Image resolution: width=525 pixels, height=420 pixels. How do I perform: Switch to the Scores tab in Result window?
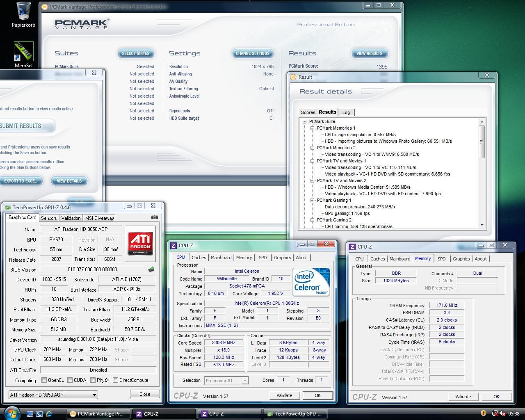coord(308,112)
